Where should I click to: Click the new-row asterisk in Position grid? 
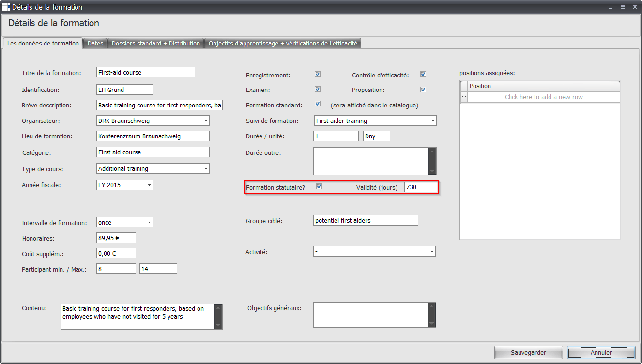464,97
